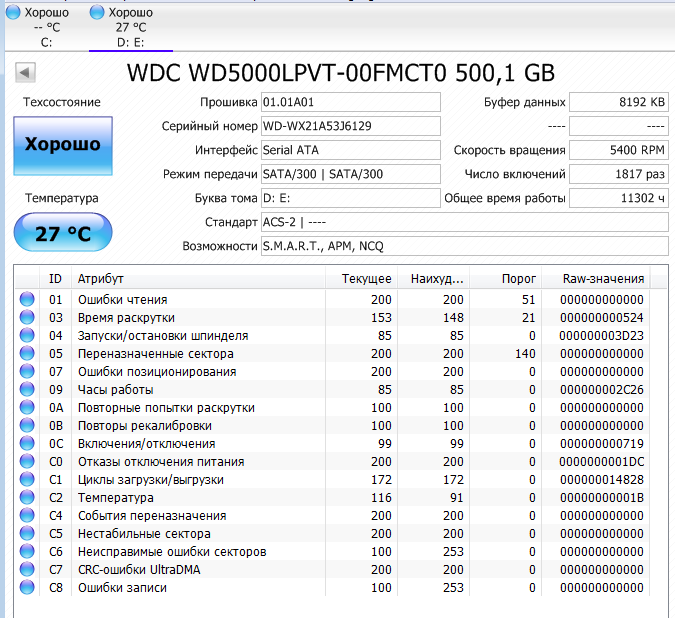The width and height of the screenshot is (675, 618).
Task: Click the Хорошо health status button
Action: [63, 145]
